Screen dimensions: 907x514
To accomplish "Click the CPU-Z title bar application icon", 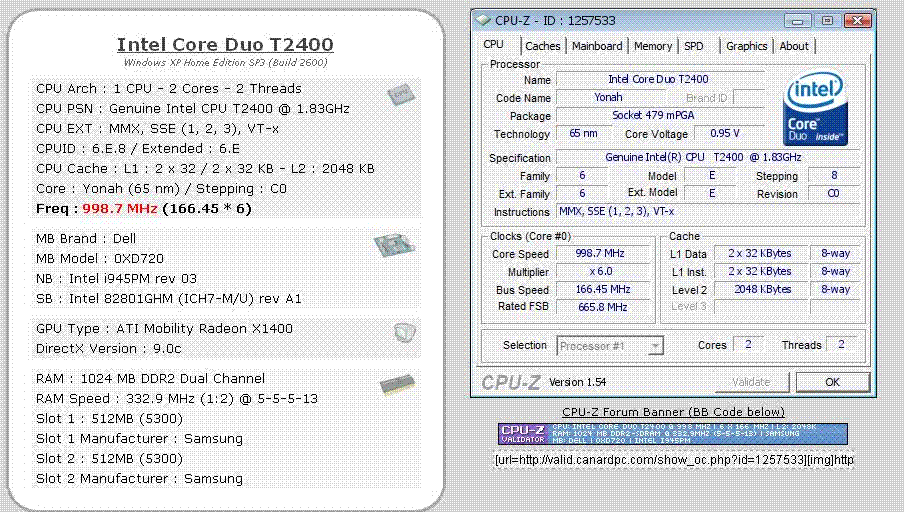I will pos(484,20).
